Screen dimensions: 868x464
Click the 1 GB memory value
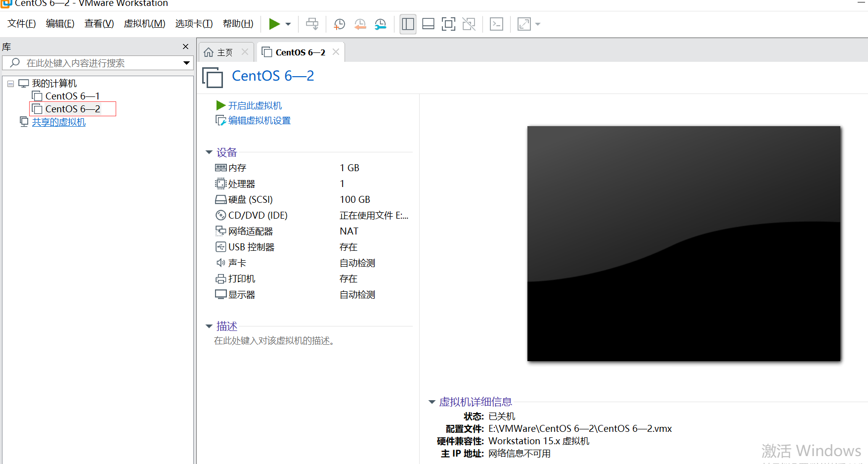(349, 168)
